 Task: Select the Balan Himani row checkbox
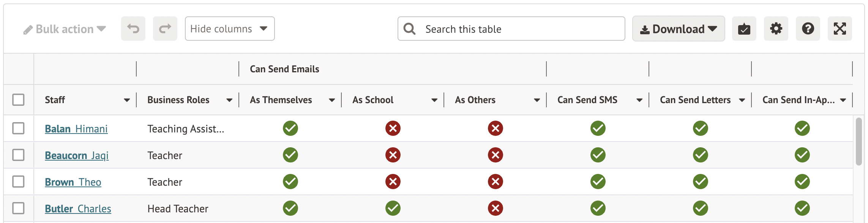coord(18,128)
